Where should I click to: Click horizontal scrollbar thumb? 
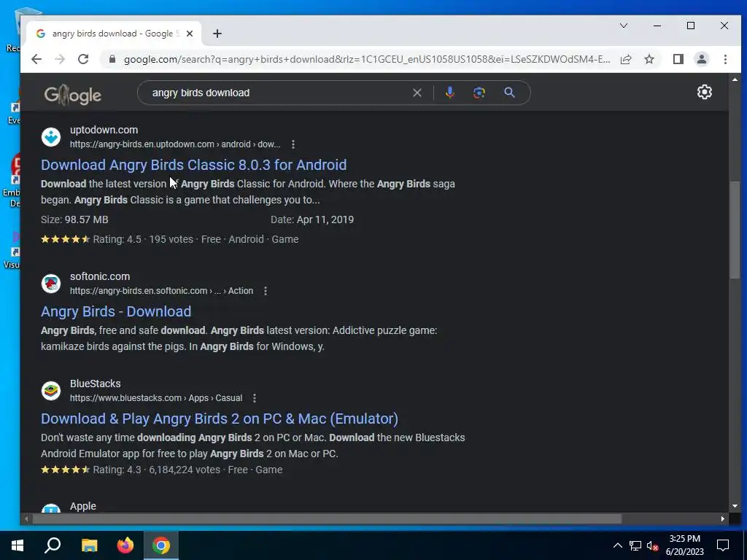coord(327,518)
